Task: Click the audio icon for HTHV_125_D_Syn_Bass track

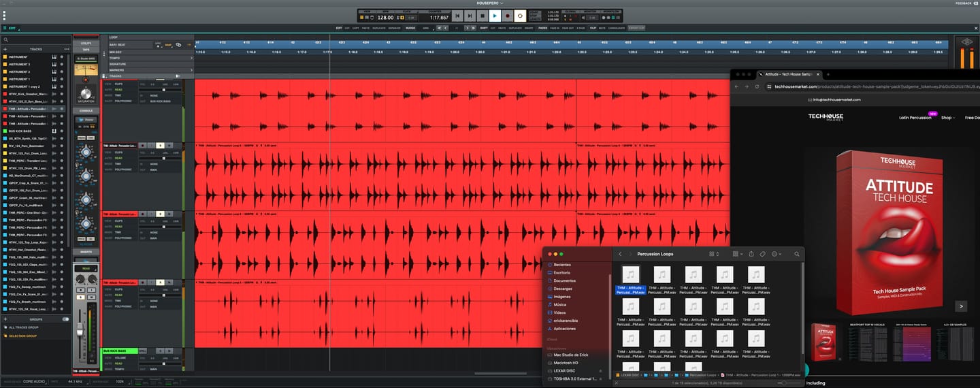Action: tap(54, 101)
